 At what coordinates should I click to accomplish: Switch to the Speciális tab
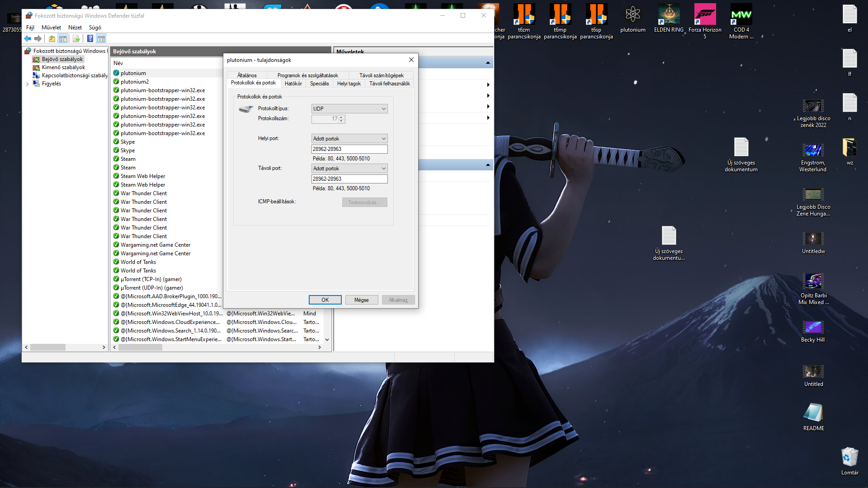[x=319, y=84]
